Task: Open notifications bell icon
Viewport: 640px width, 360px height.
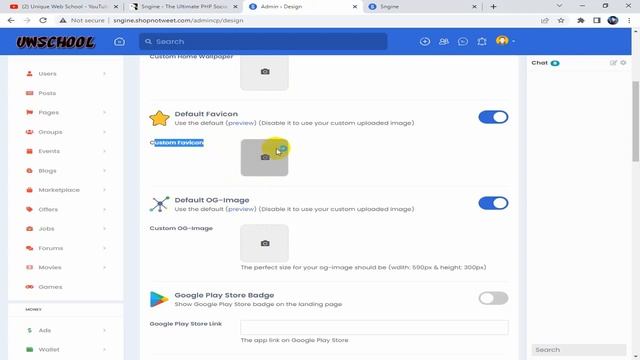Action: pos(482,42)
